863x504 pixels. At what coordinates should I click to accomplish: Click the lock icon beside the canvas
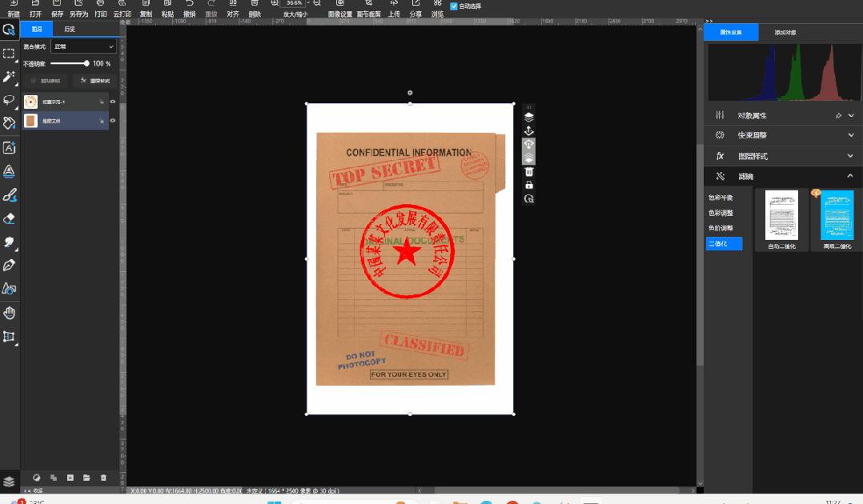(528, 185)
